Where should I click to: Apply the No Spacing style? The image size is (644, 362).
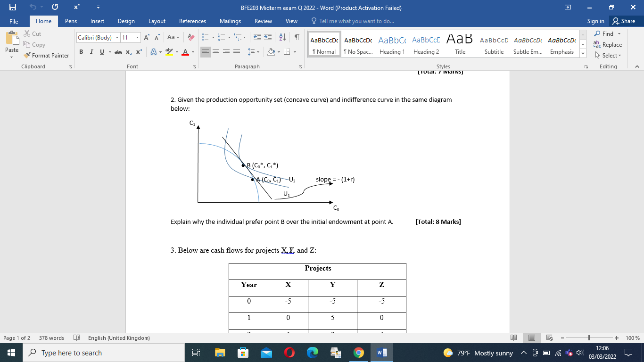pos(358,44)
